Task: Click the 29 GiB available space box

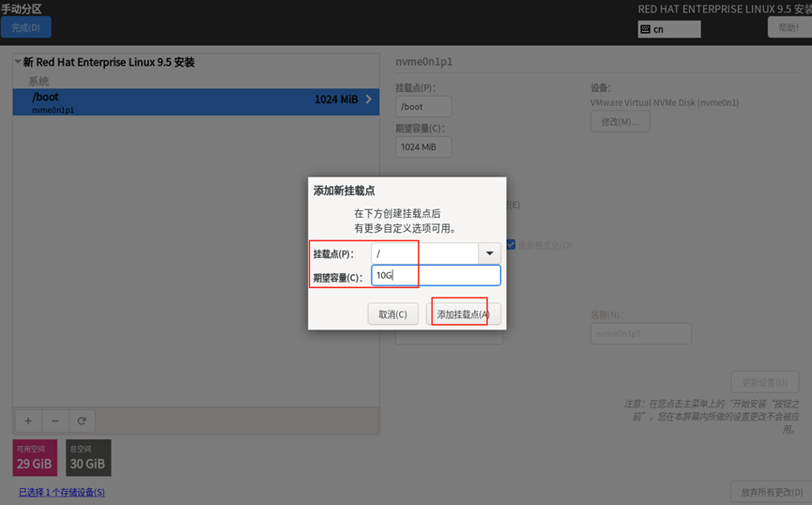Action: click(x=35, y=458)
